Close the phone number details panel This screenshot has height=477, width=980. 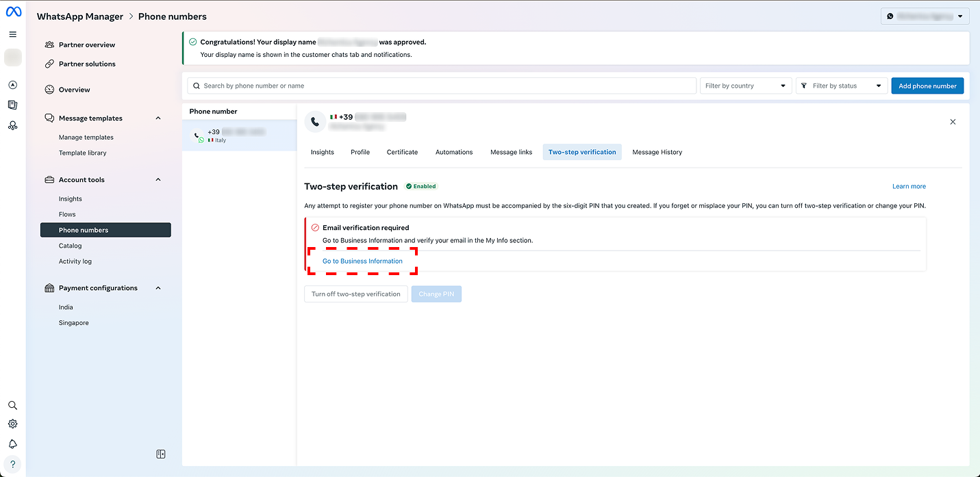(953, 122)
